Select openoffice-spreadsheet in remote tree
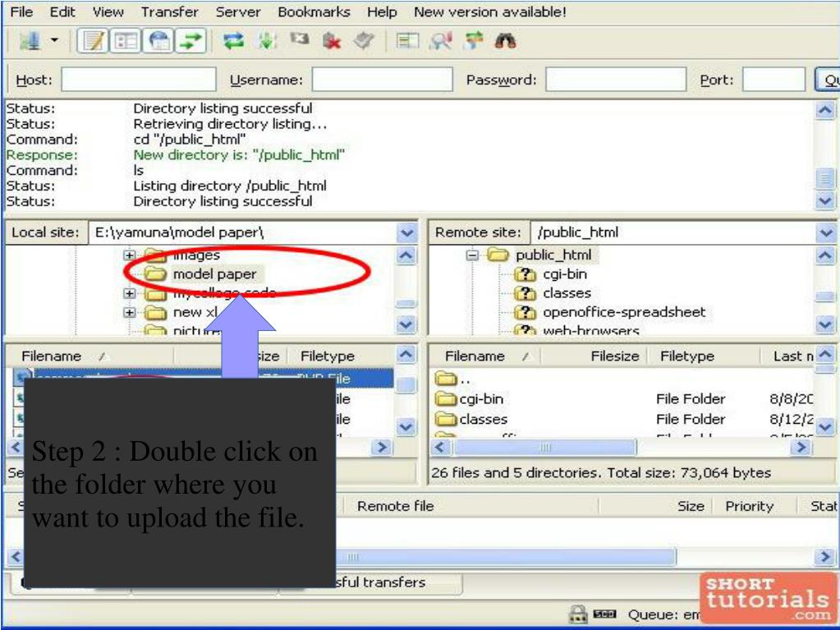The width and height of the screenshot is (840, 630). coord(624,312)
